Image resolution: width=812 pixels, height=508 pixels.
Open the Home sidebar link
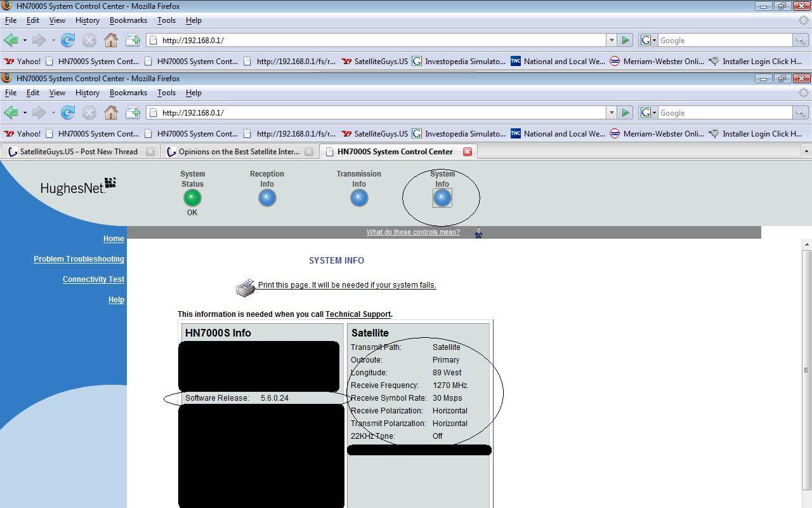click(114, 239)
